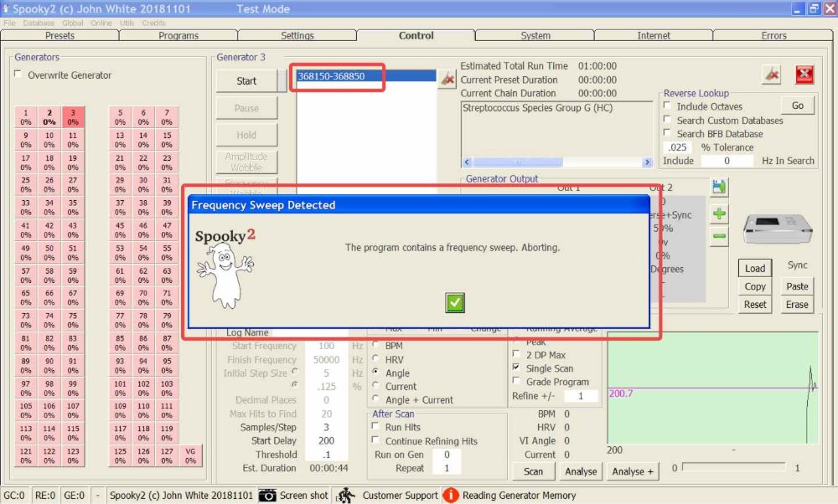Image resolution: width=838 pixels, height=504 pixels.
Task: Click the Include Hz In Search field
Action: coord(727,161)
